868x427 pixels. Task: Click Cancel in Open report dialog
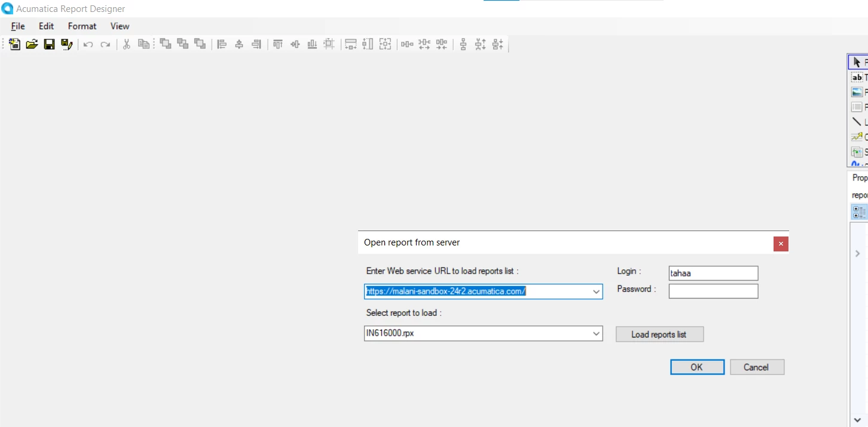pos(757,367)
